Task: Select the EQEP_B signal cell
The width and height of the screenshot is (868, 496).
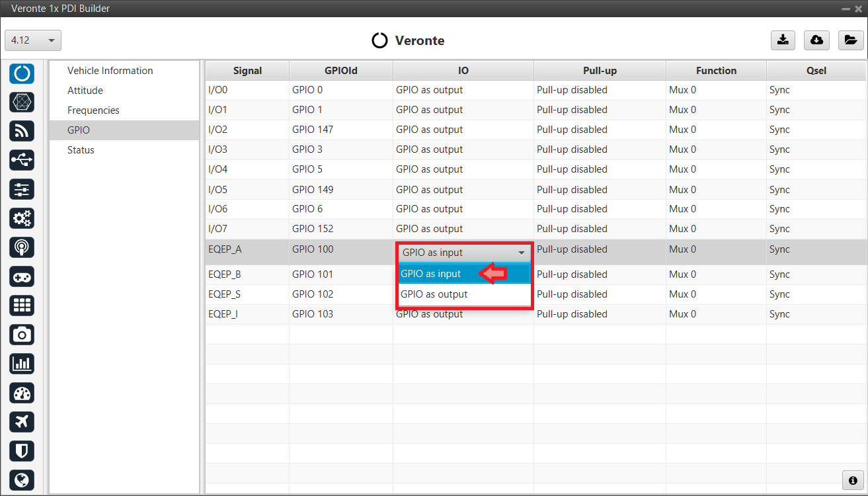Action: pos(247,274)
